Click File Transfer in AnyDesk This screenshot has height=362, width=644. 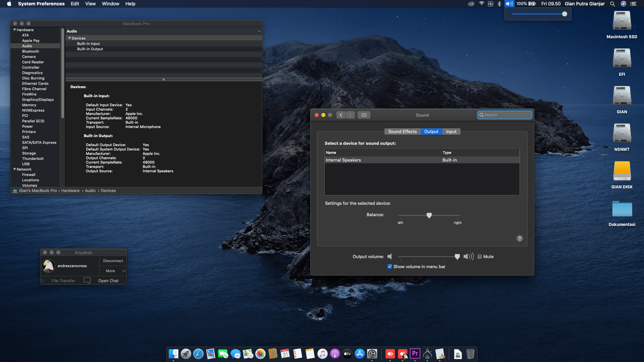pyautogui.click(x=63, y=281)
